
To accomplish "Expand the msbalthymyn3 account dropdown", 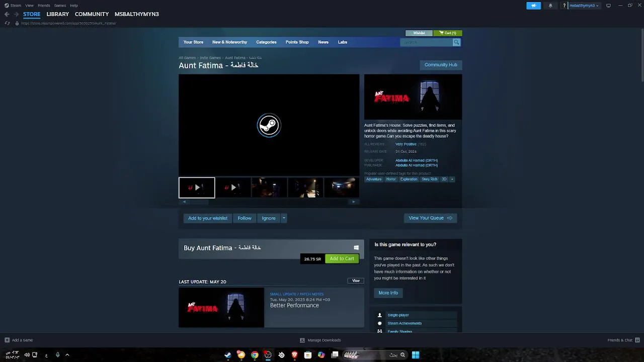I will click(x=584, y=6).
